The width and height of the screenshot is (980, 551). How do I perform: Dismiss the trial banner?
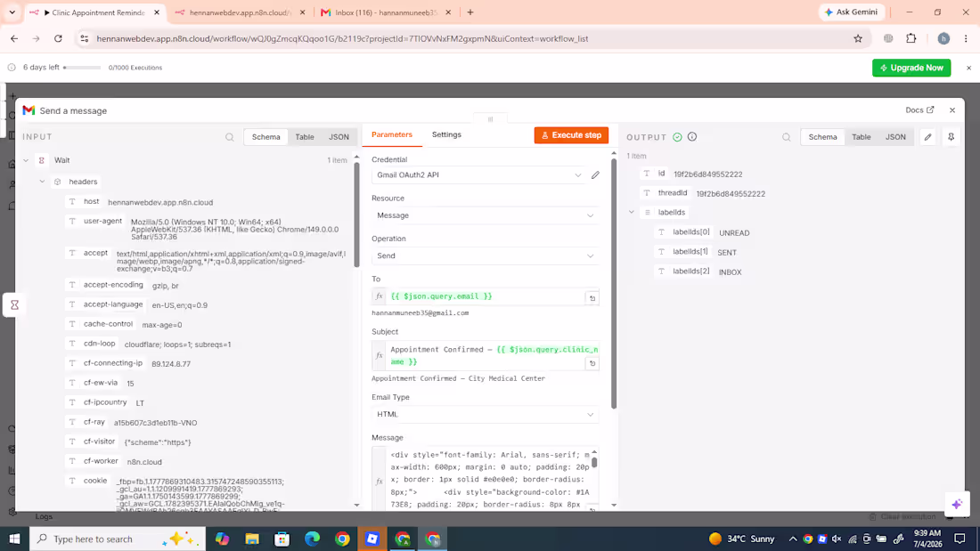[968, 68]
